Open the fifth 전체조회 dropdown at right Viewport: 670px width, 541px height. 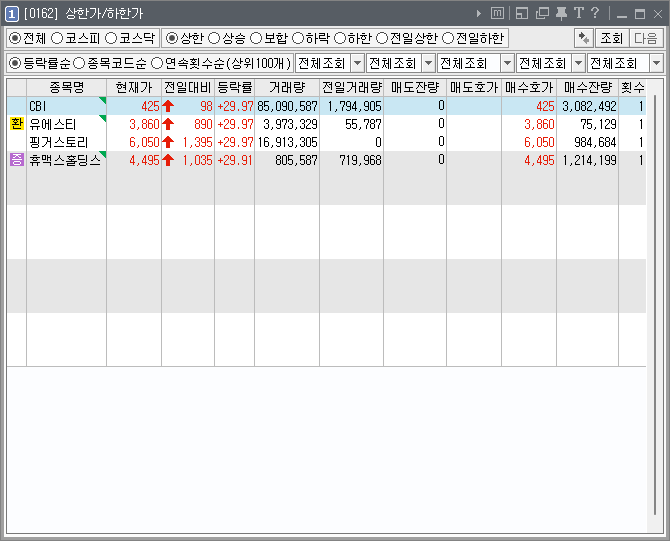pos(657,64)
